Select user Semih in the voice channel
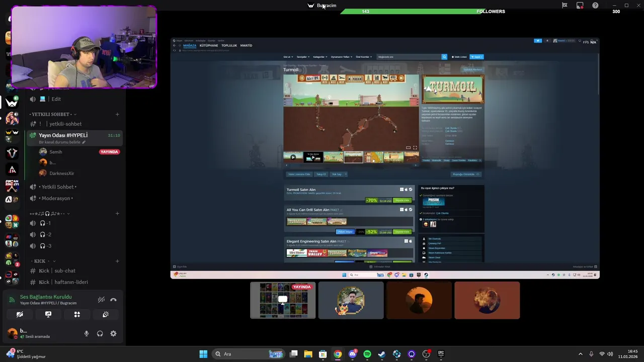644x362 pixels. (56, 152)
